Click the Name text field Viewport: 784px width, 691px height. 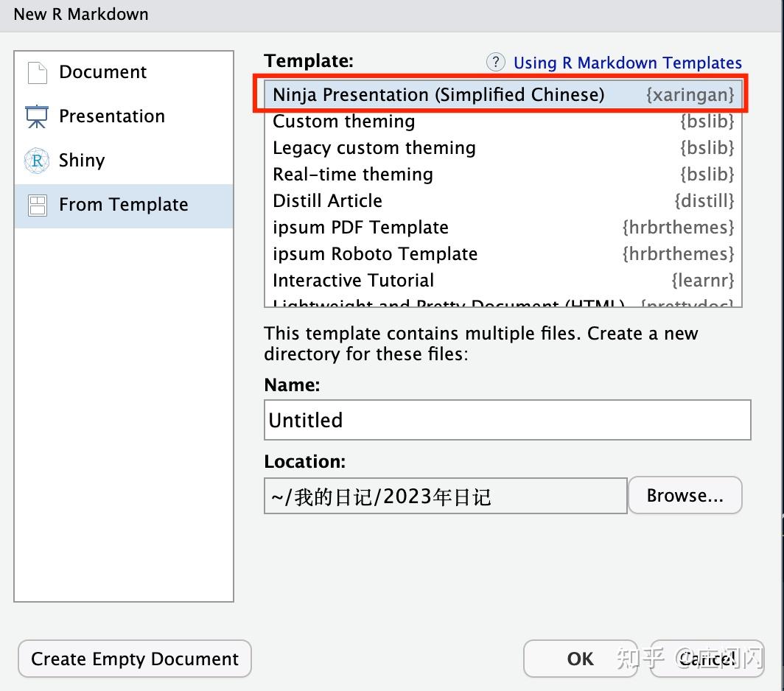pyautogui.click(x=507, y=420)
